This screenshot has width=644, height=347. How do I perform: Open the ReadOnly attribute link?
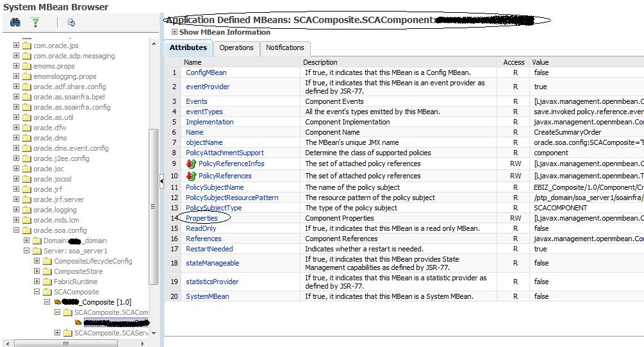click(201, 228)
